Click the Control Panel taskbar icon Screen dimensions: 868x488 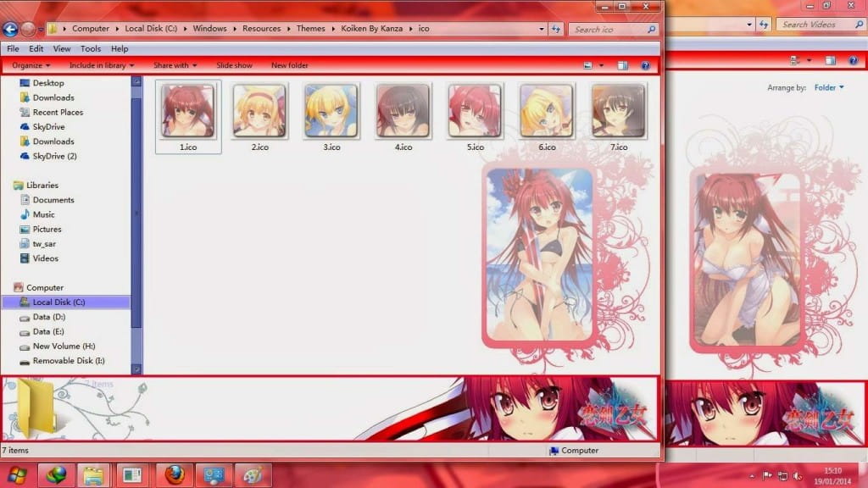click(x=214, y=475)
